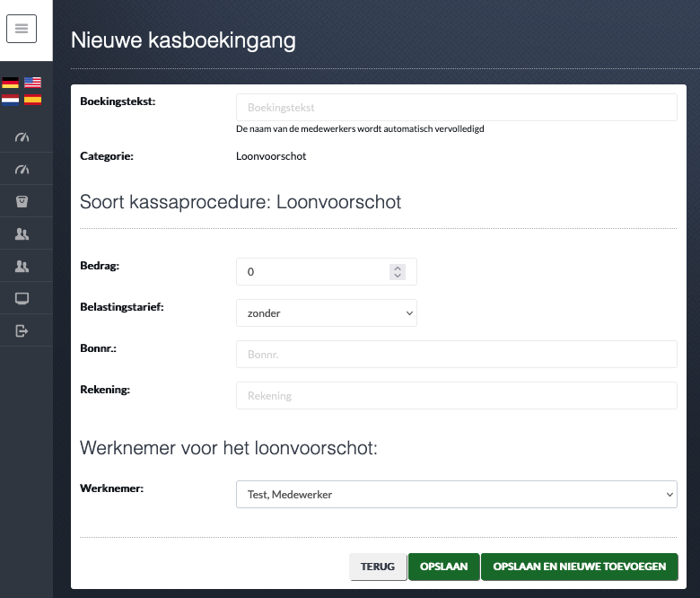Image resolution: width=700 pixels, height=598 pixels.
Task: Switch language to Spanish flag
Action: 32,100
